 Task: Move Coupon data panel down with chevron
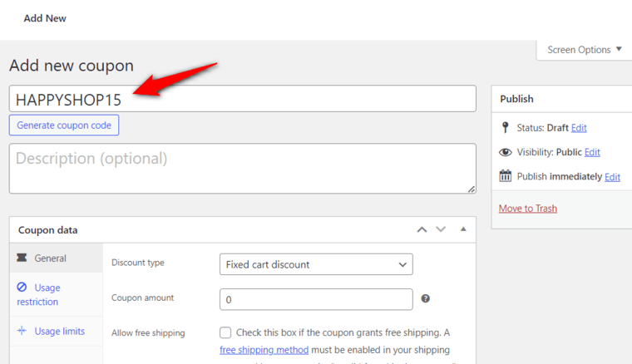click(x=441, y=229)
